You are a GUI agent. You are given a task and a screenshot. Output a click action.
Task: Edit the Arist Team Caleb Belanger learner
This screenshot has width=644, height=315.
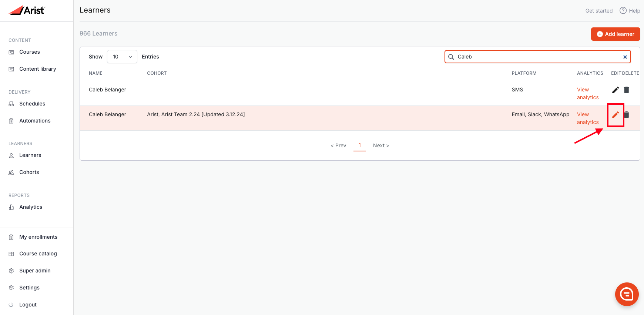point(616,115)
